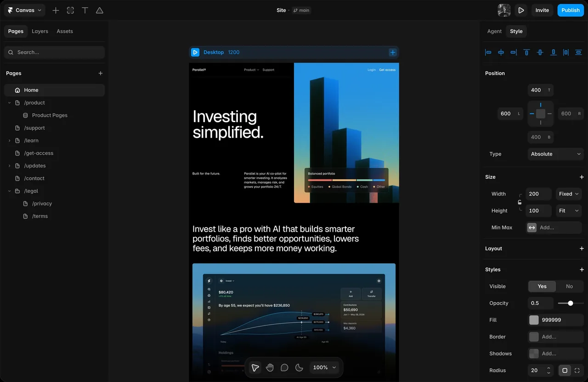Select the Comment tool in bottom toolbar
588x382 pixels.
point(284,367)
